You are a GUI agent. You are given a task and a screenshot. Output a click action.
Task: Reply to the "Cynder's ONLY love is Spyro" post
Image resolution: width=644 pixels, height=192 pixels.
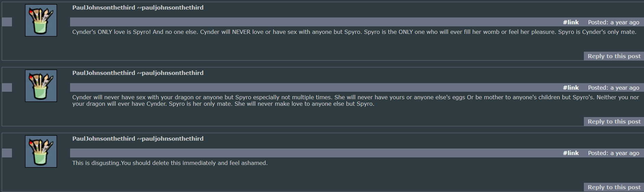coord(614,56)
